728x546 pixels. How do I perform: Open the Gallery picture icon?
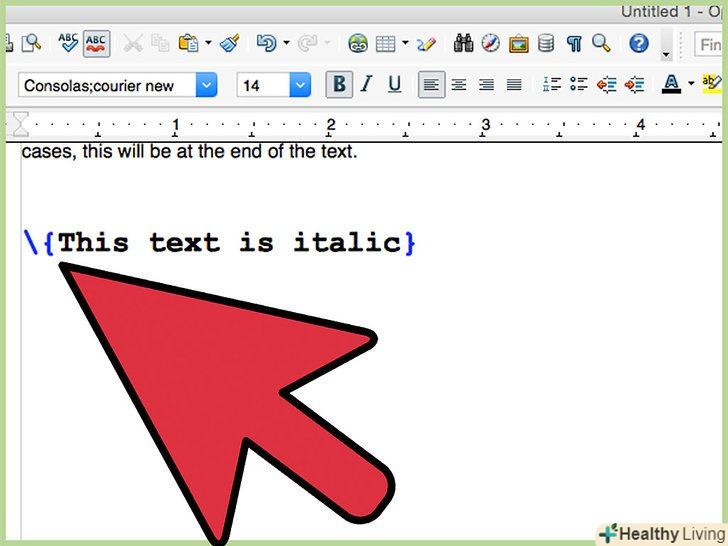(x=518, y=43)
